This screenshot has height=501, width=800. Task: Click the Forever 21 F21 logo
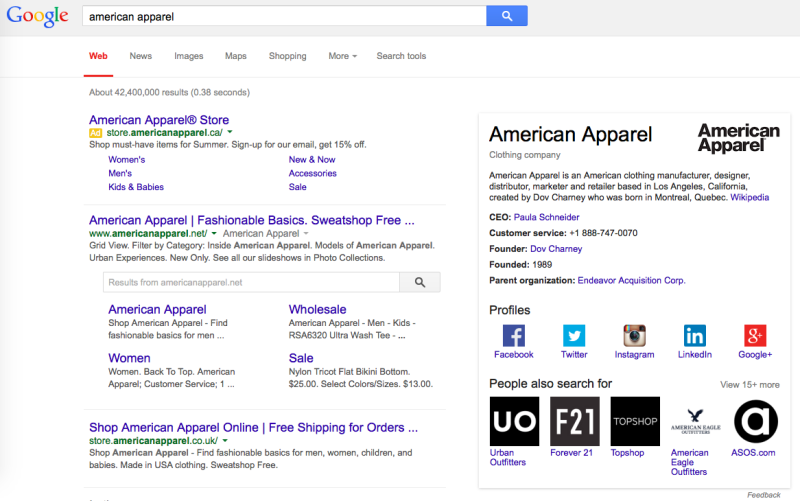(574, 421)
